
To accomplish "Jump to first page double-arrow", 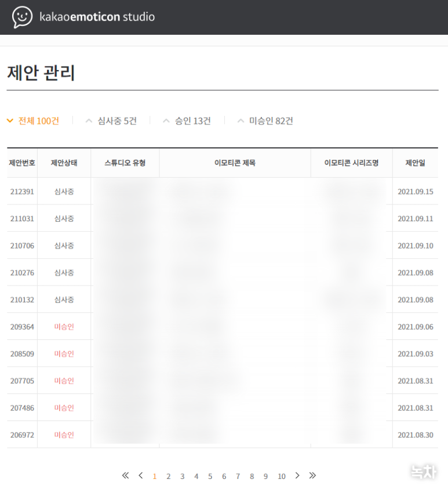I will pyautogui.click(x=125, y=476).
